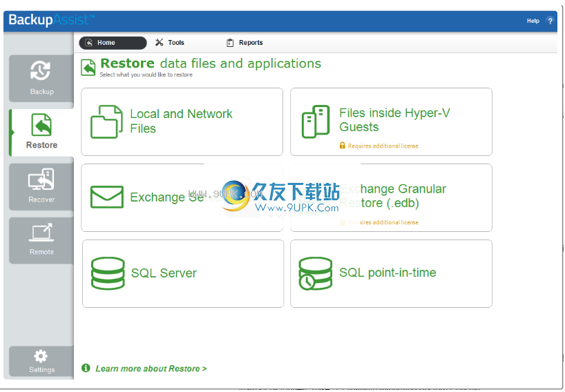Choose Exchange Server restore option
The image size is (565, 392).
point(182,197)
